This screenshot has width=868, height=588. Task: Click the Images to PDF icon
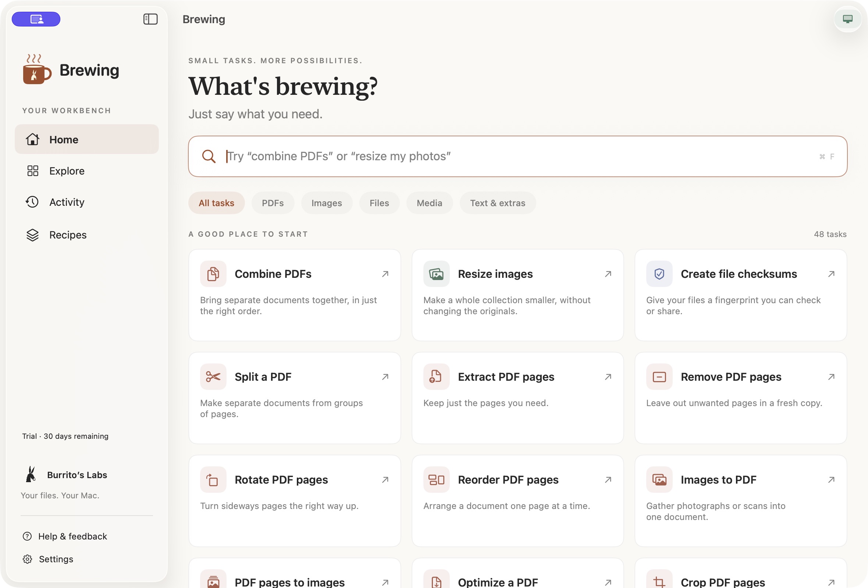[659, 480]
